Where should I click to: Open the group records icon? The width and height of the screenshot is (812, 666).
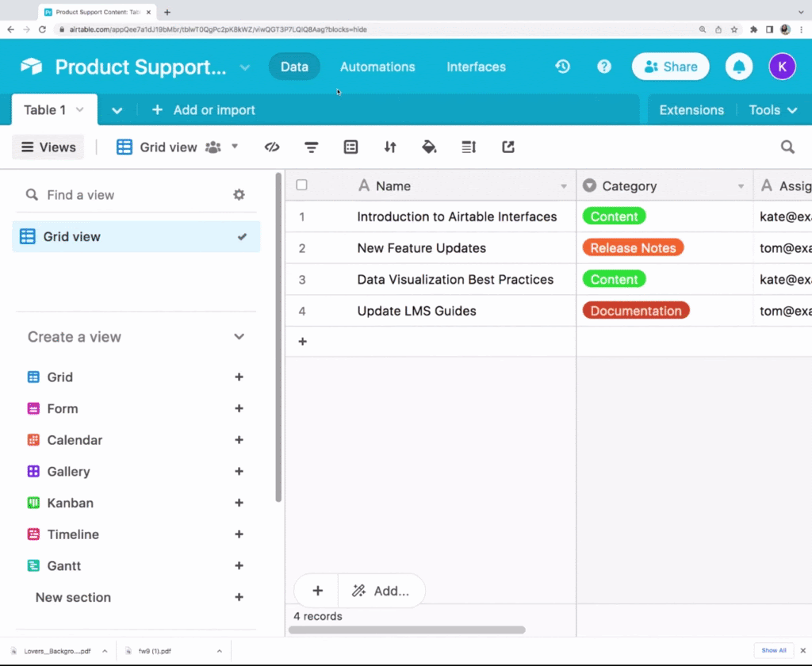click(x=350, y=147)
